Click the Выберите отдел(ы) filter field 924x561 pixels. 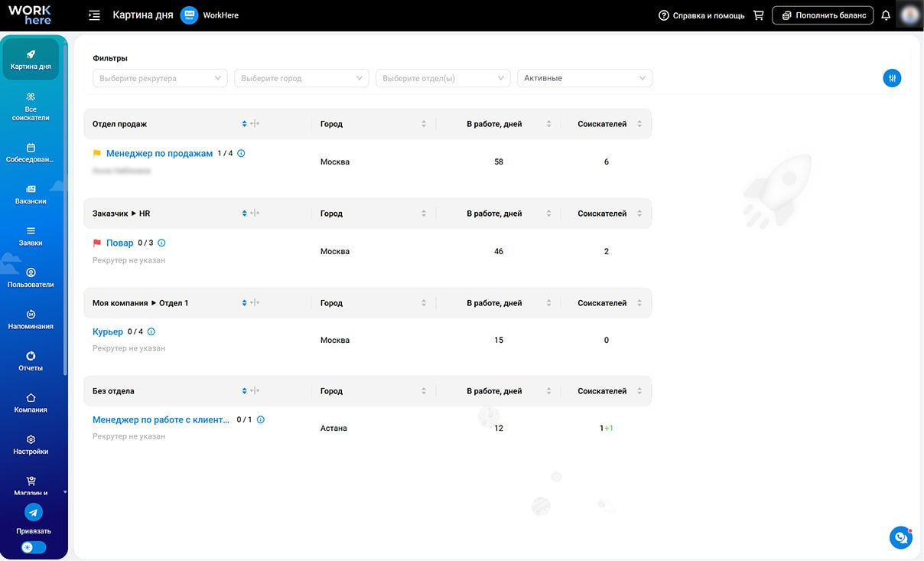click(443, 78)
